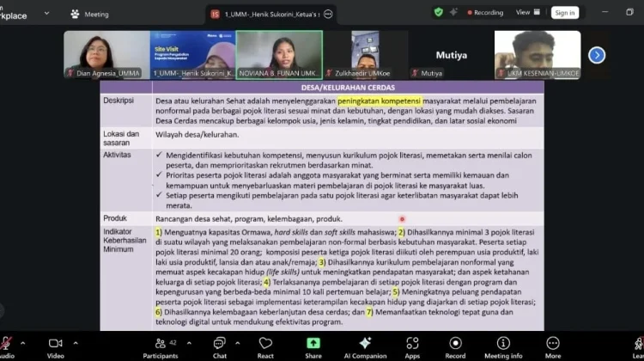Click muted mic icon on Dian Agnesia tile

click(70, 73)
